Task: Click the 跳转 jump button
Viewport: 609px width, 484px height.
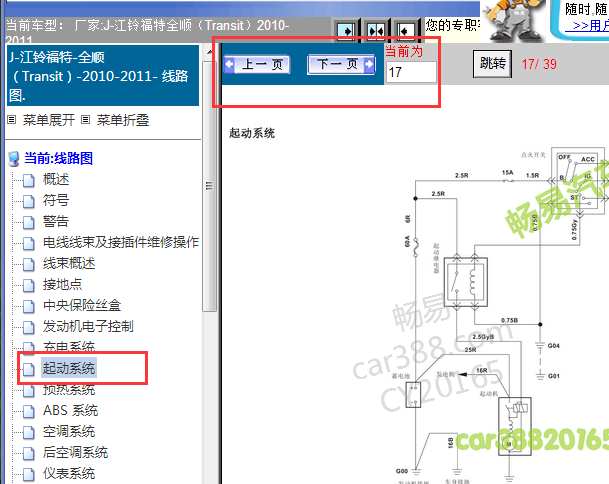Action: click(x=492, y=63)
